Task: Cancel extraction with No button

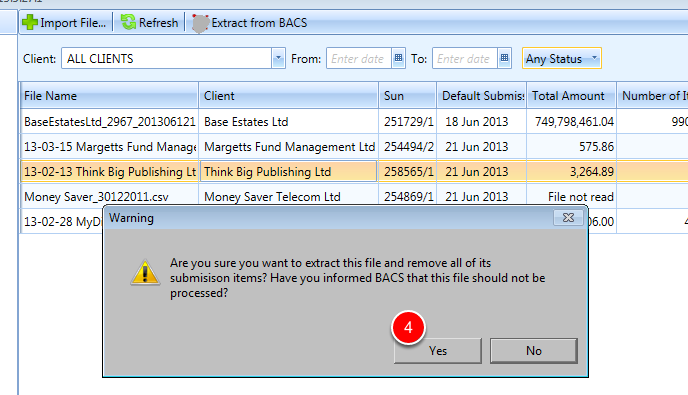Action: (x=534, y=351)
